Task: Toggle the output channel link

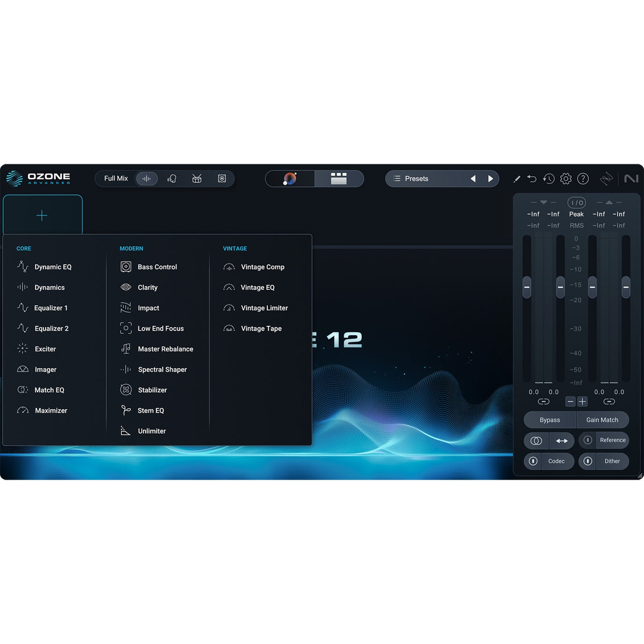Action: 609,401
